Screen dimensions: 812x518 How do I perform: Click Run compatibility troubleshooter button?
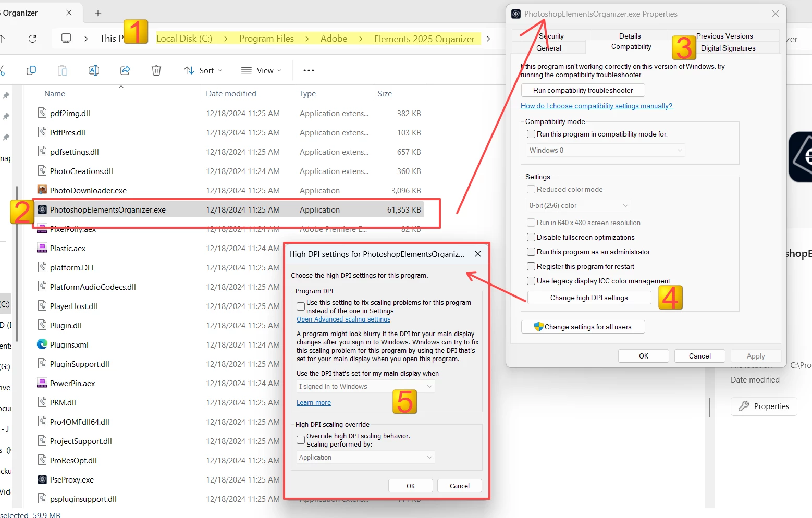click(583, 90)
